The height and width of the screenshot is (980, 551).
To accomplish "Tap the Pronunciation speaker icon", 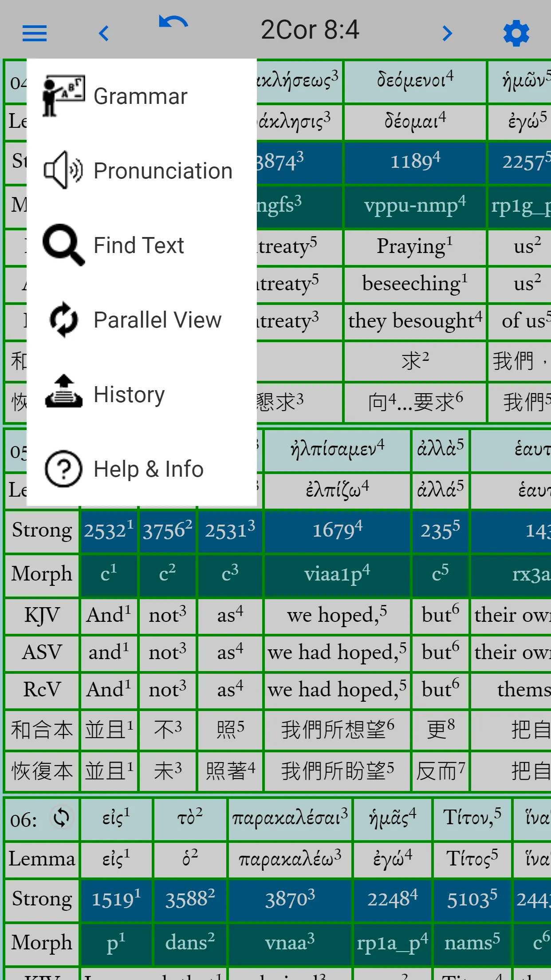I will pos(63,170).
